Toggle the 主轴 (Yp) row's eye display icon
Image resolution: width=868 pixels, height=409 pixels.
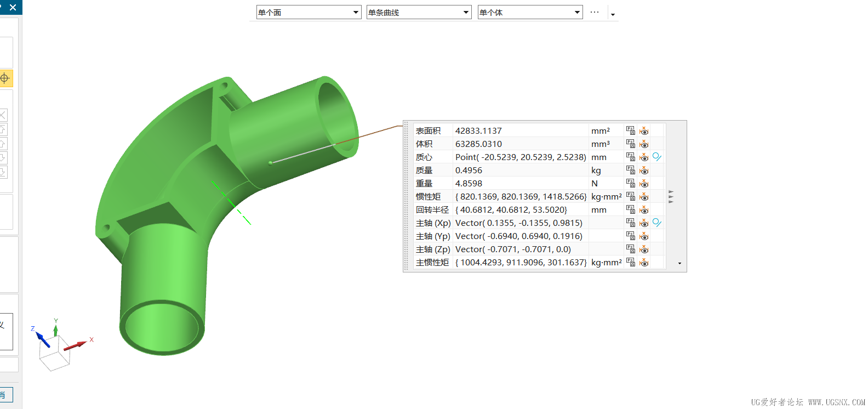644,236
